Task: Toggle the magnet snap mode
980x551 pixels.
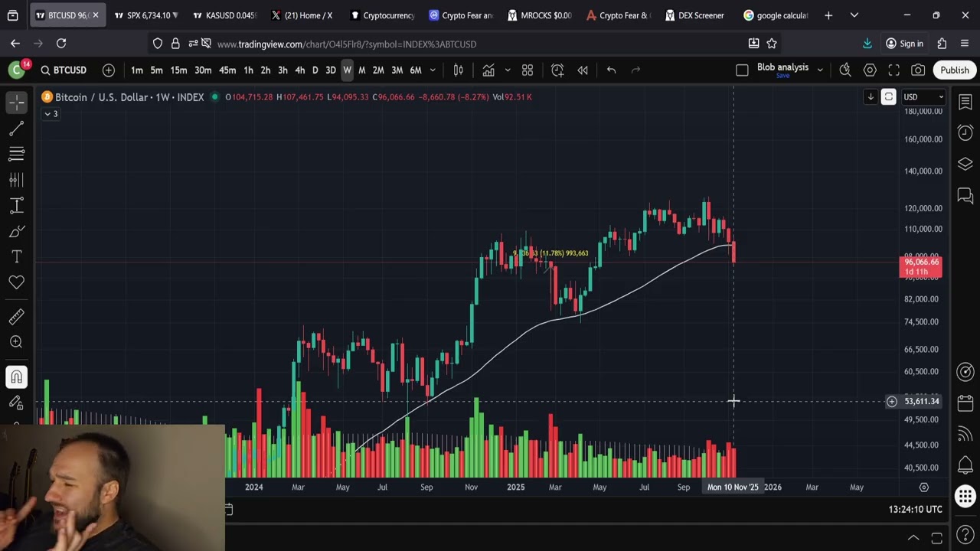Action: pyautogui.click(x=16, y=377)
